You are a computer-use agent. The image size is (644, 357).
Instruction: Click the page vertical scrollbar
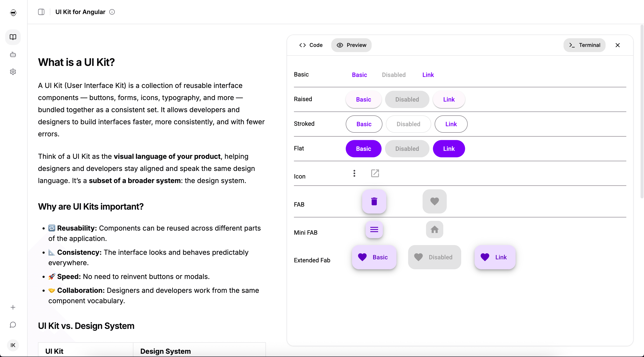pyautogui.click(x=642, y=112)
